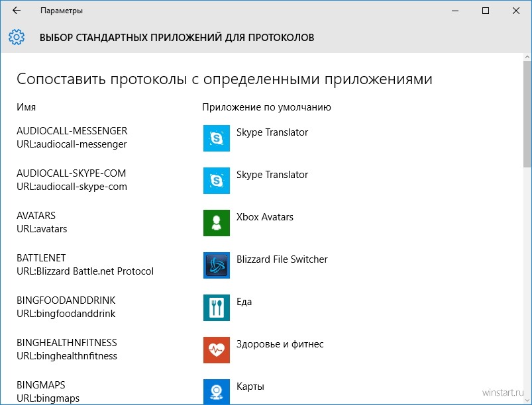The image size is (532, 405).
Task: Select the BINGMAPS protocol name
Action: click(40, 385)
